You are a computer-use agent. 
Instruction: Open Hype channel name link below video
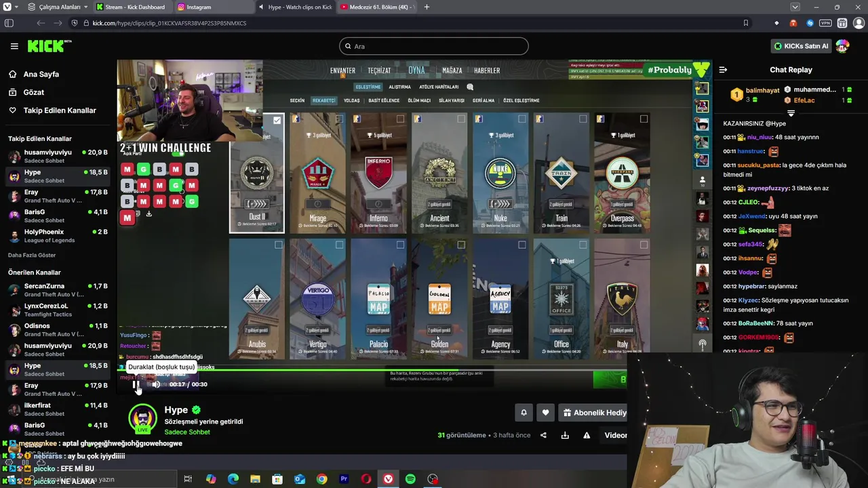(176, 409)
